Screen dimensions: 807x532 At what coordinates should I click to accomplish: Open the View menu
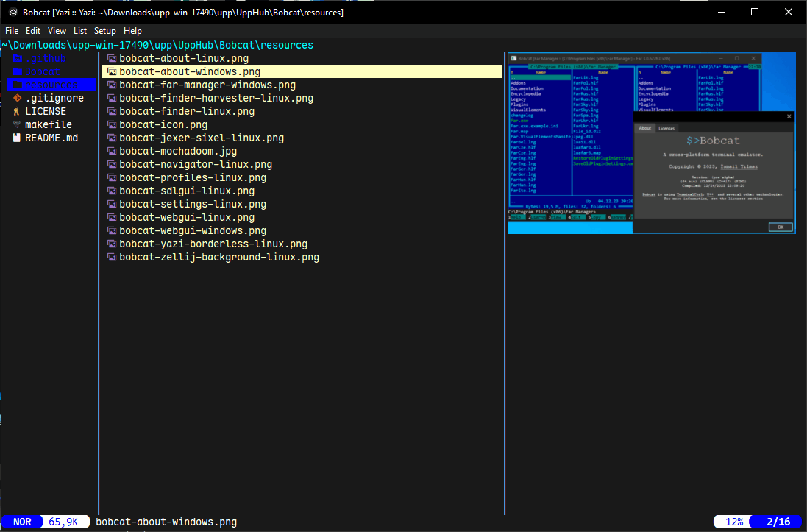pos(57,31)
